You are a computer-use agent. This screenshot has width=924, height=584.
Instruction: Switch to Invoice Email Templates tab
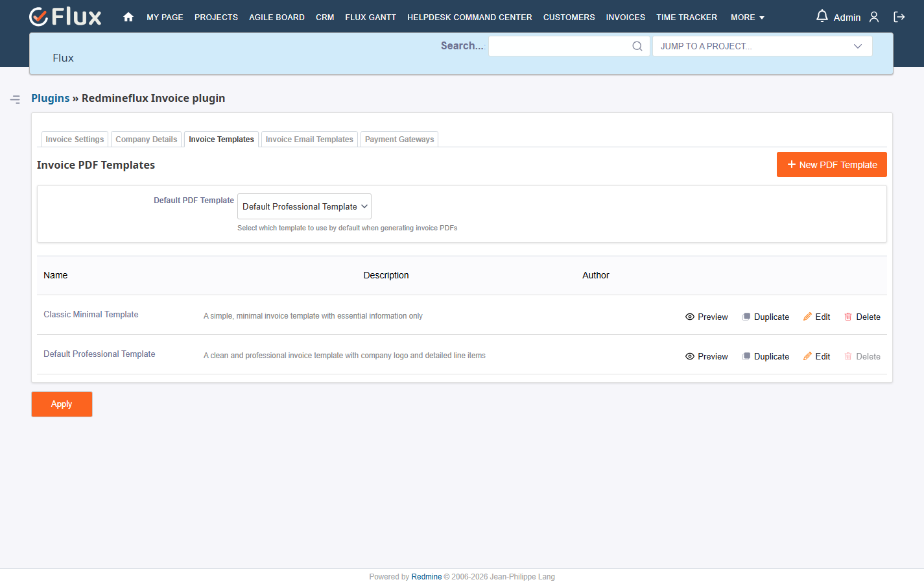pos(309,140)
